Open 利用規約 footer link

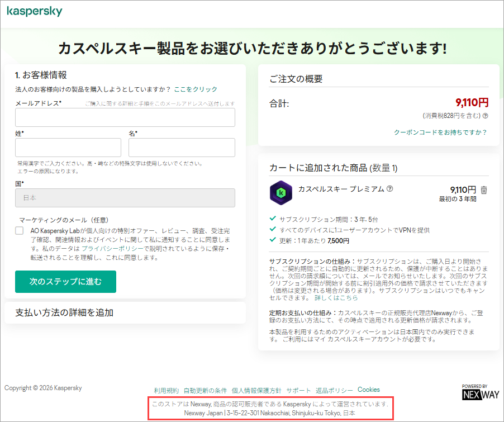pyautogui.click(x=166, y=391)
